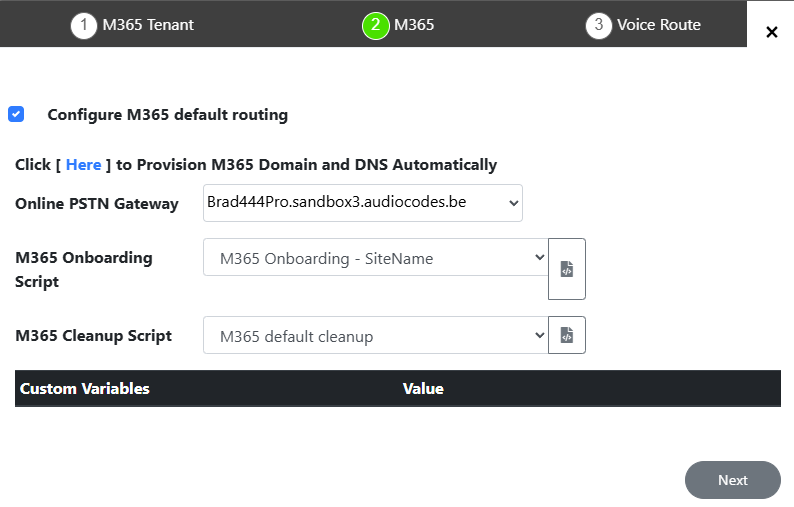Expand the Online PSTN Gateway dropdown

tap(362, 202)
